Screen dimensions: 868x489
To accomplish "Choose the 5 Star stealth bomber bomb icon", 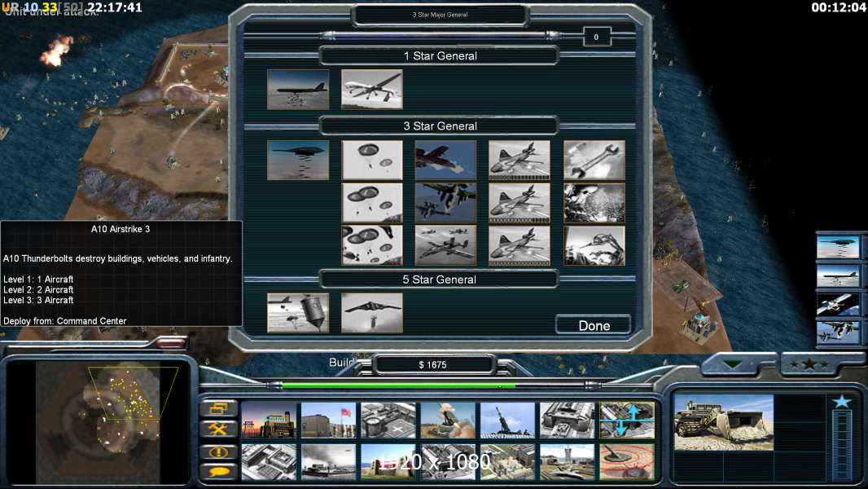I will (x=372, y=313).
